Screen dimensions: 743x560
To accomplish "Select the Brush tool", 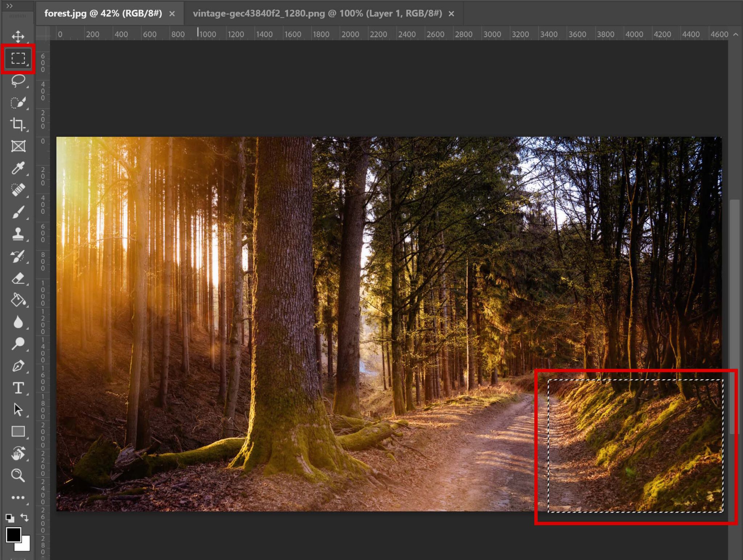I will click(18, 212).
